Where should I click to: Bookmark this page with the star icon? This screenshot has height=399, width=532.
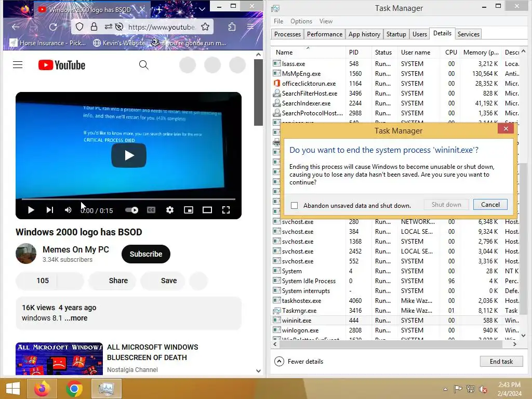(x=205, y=27)
